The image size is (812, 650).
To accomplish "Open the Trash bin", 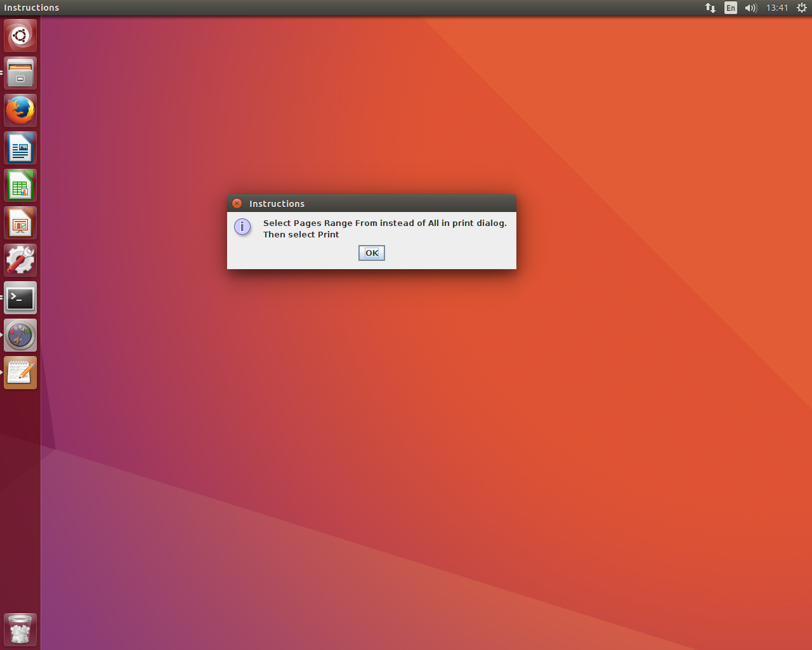I will 20,629.
